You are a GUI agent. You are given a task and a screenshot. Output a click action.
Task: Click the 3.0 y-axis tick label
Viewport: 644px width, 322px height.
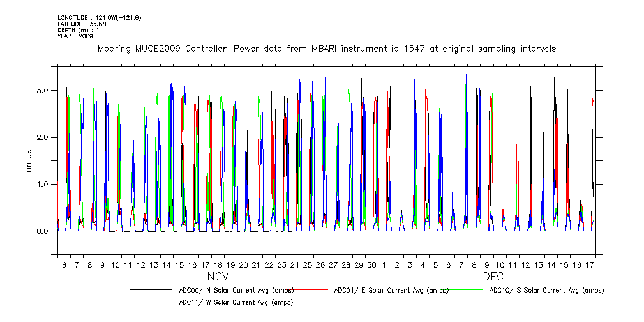coord(43,91)
